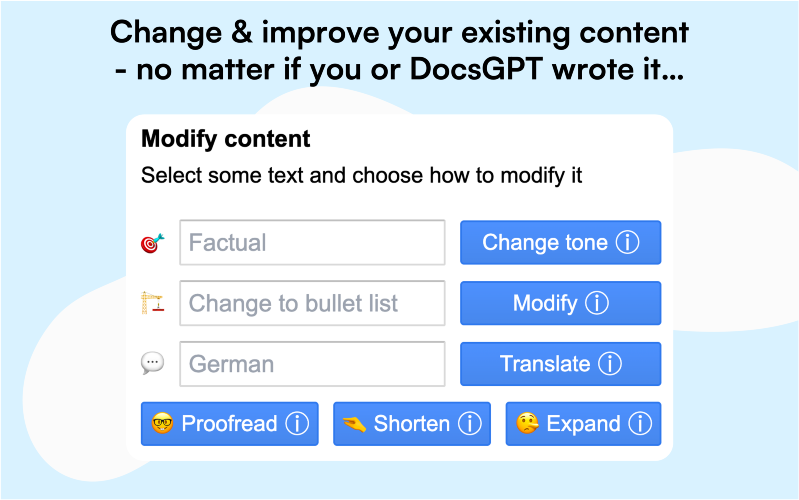Click the info icon on Shorten button
This screenshot has width=799, height=500.
point(470,424)
